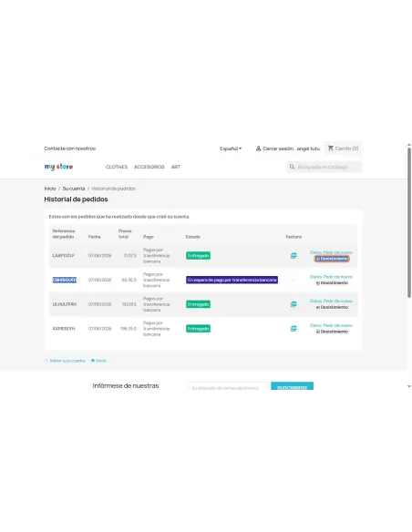Click the Entregado badge in first order row
Screen dimensions: 412x532
click(x=198, y=255)
